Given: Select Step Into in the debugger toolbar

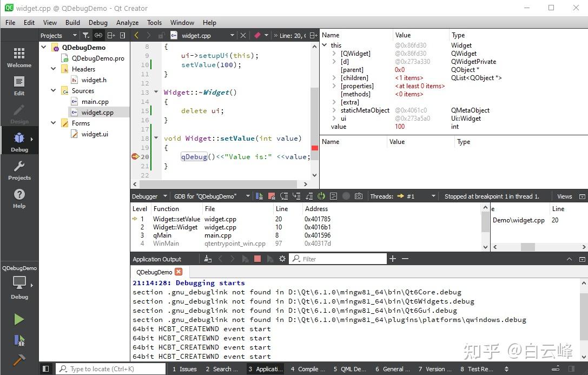Looking at the screenshot, I should click(296, 196).
